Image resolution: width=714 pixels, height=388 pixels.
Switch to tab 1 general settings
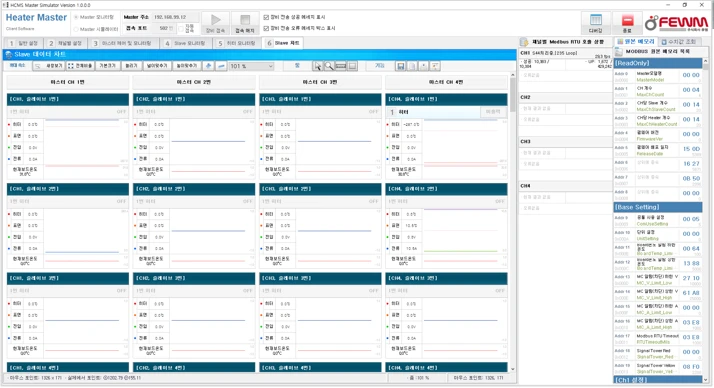click(x=24, y=43)
